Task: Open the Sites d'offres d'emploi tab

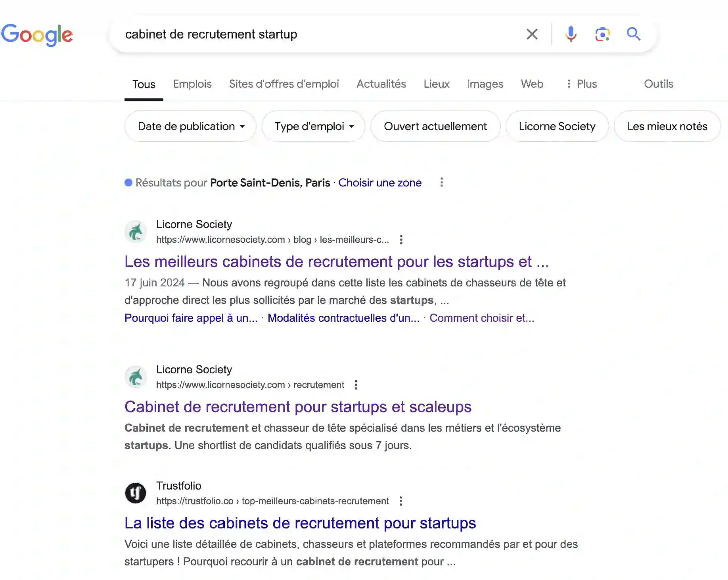Action: [284, 84]
